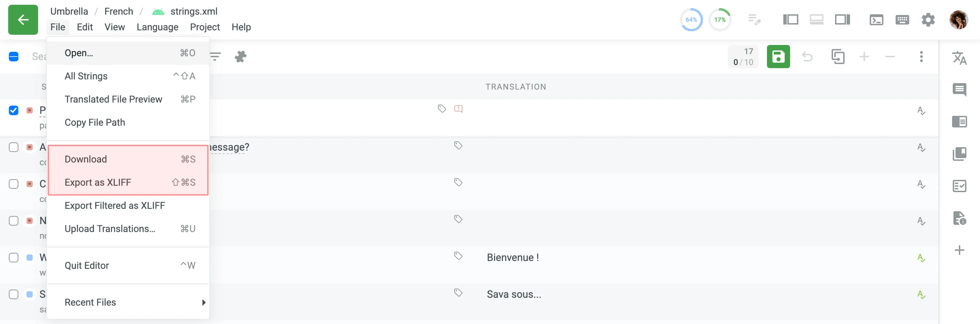
Task: Open comments panel in right sidebar
Action: (959, 90)
